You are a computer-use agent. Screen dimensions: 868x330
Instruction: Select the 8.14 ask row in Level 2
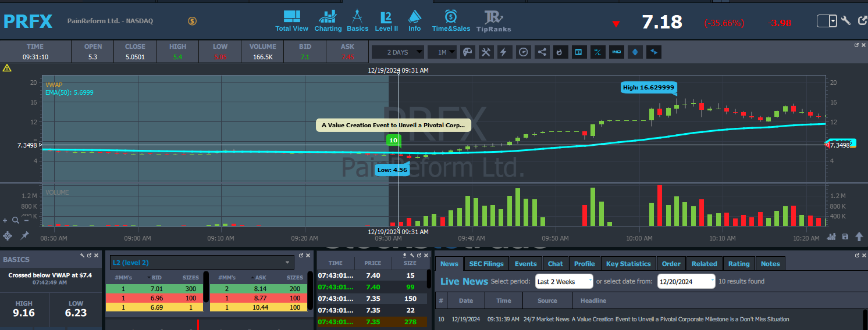click(x=258, y=288)
